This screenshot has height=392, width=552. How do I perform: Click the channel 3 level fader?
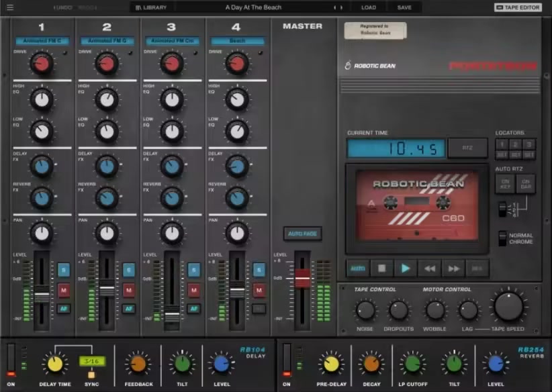coord(172,313)
